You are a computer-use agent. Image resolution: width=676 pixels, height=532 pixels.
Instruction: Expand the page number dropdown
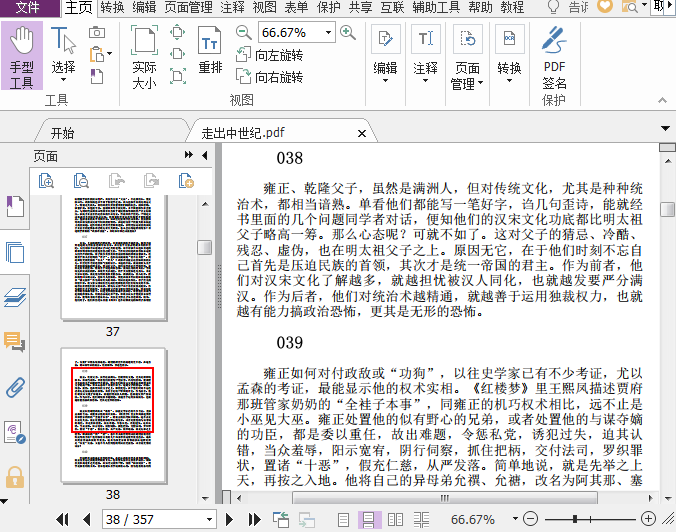tap(211, 519)
